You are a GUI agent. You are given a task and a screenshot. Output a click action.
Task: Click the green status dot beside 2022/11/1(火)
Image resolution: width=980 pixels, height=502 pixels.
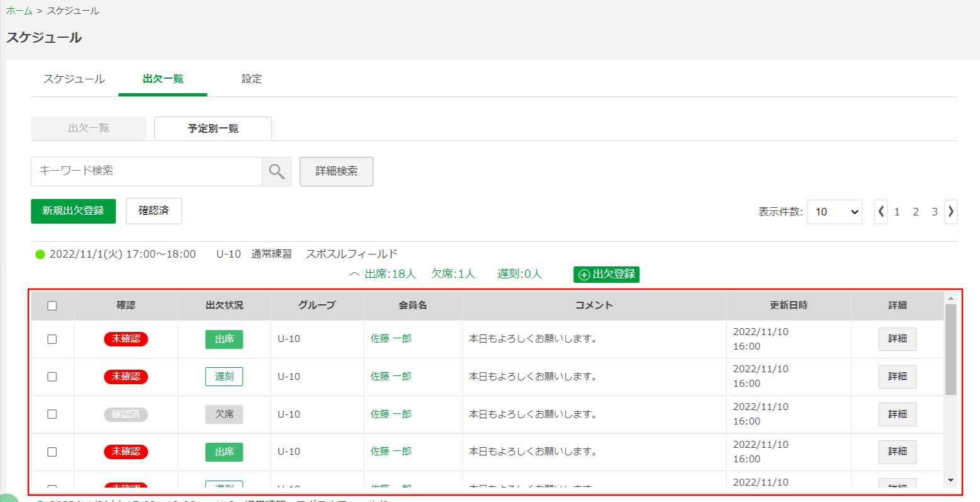point(40,254)
